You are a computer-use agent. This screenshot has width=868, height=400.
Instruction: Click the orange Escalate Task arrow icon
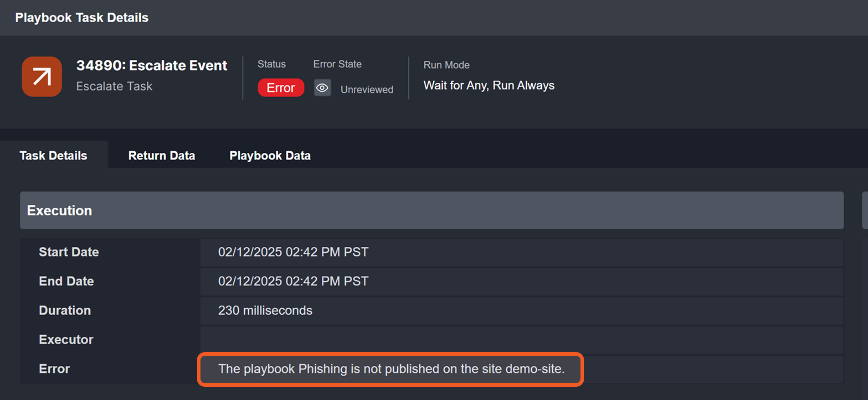[42, 77]
